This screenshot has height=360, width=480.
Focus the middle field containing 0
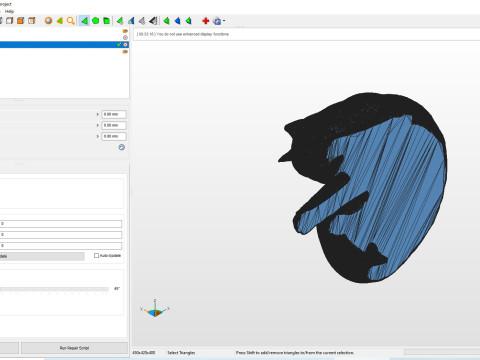[61, 235]
